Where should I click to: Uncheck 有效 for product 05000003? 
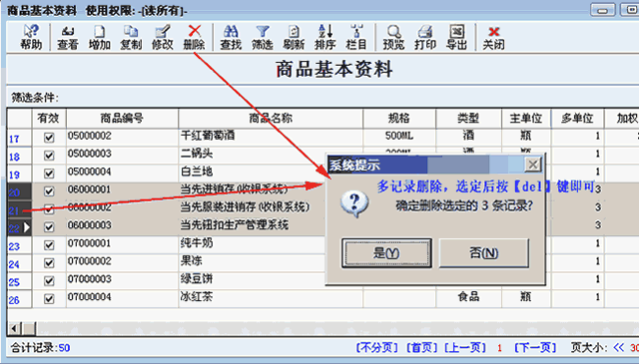point(49,156)
